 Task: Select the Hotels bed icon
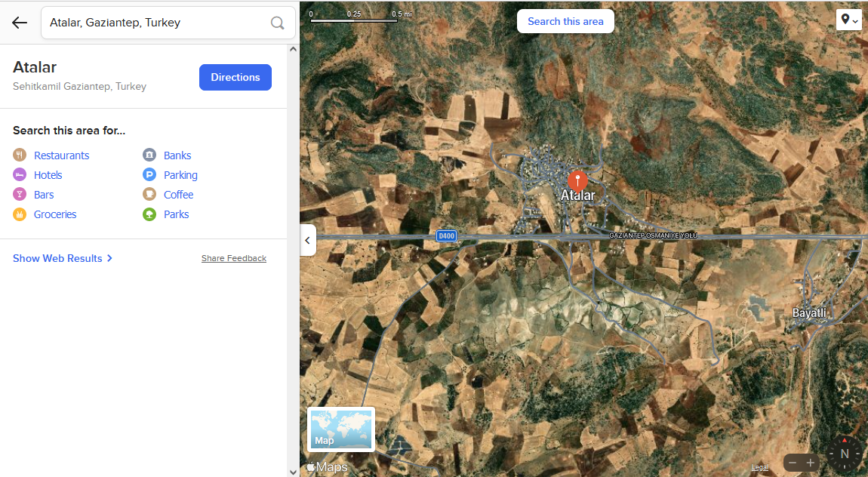(x=20, y=175)
